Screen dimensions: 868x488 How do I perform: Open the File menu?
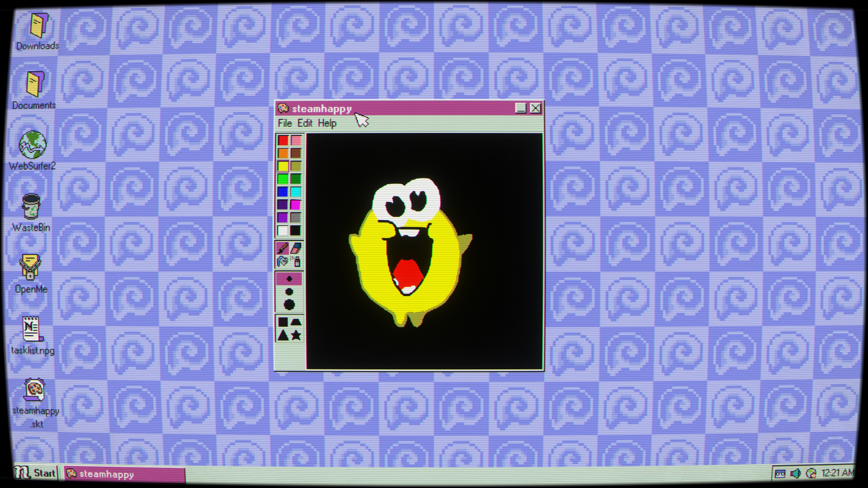pyautogui.click(x=285, y=123)
